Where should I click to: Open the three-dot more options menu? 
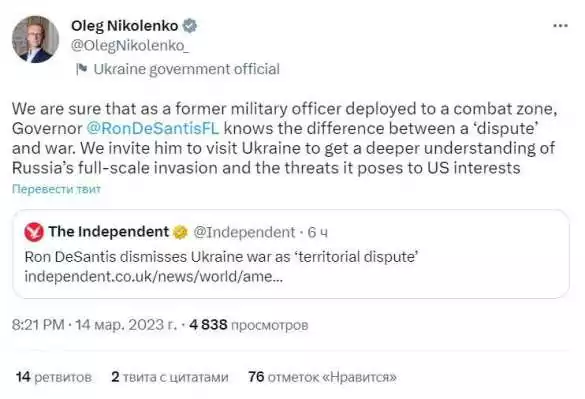pos(560,26)
